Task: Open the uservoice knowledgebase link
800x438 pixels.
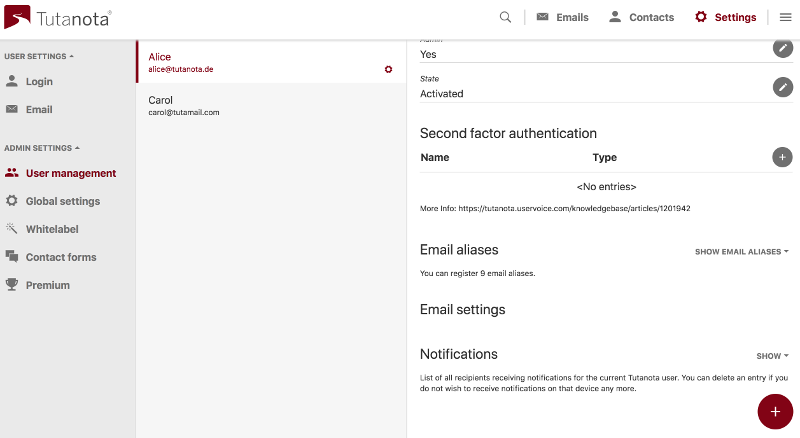Action: (x=574, y=208)
